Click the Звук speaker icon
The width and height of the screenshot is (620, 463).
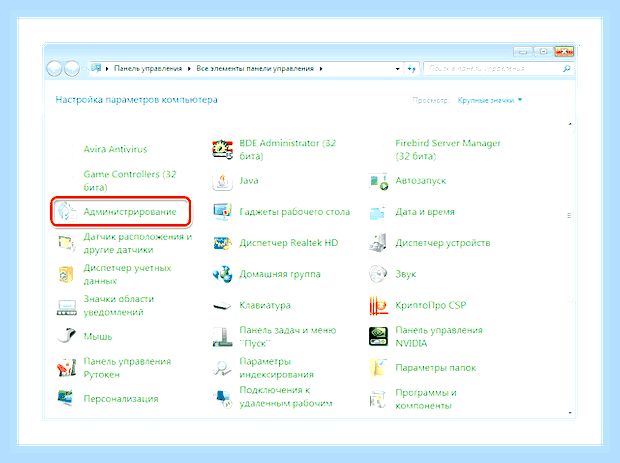(378, 274)
